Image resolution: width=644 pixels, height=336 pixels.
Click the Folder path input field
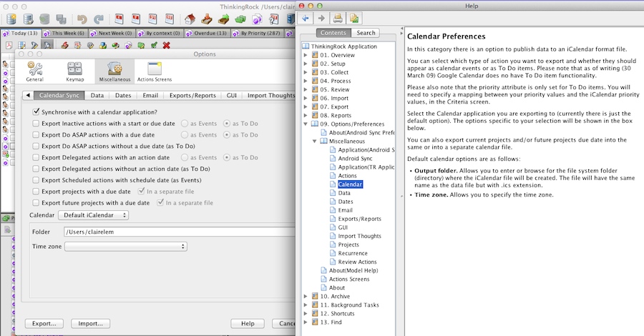click(179, 232)
